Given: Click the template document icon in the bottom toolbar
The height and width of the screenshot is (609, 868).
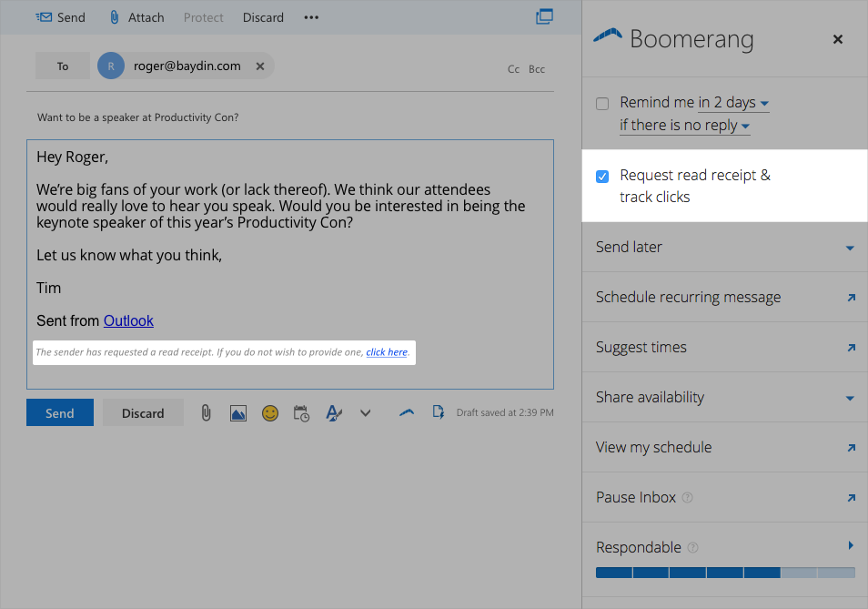Looking at the screenshot, I should pos(438,412).
